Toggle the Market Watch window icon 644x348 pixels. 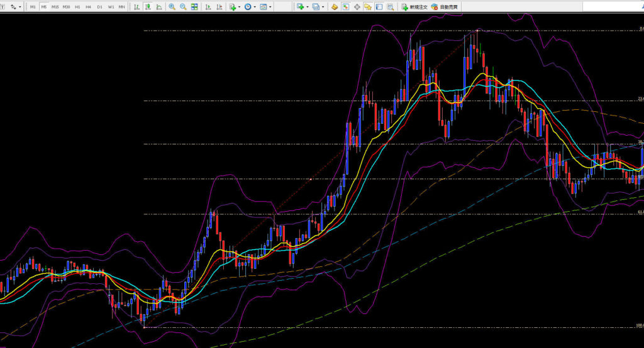pos(346,6)
